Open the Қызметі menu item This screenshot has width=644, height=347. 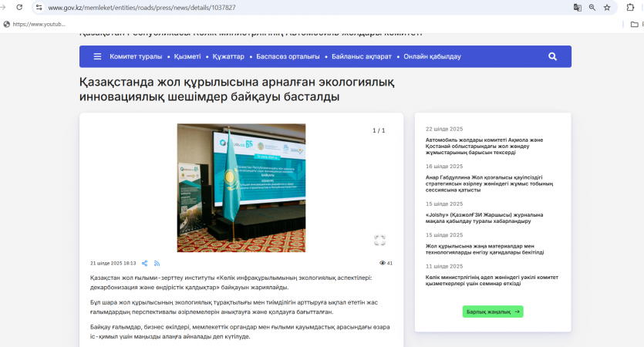187,56
